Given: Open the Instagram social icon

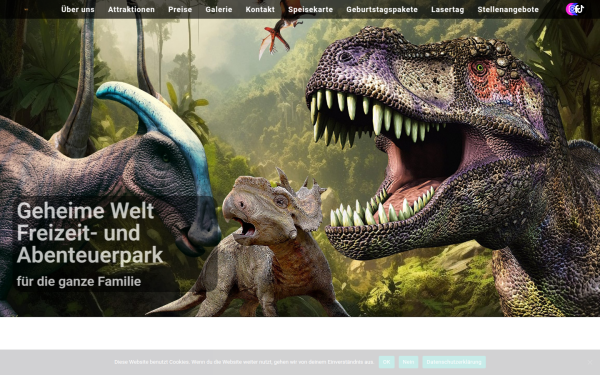Looking at the screenshot, I should [568, 9].
